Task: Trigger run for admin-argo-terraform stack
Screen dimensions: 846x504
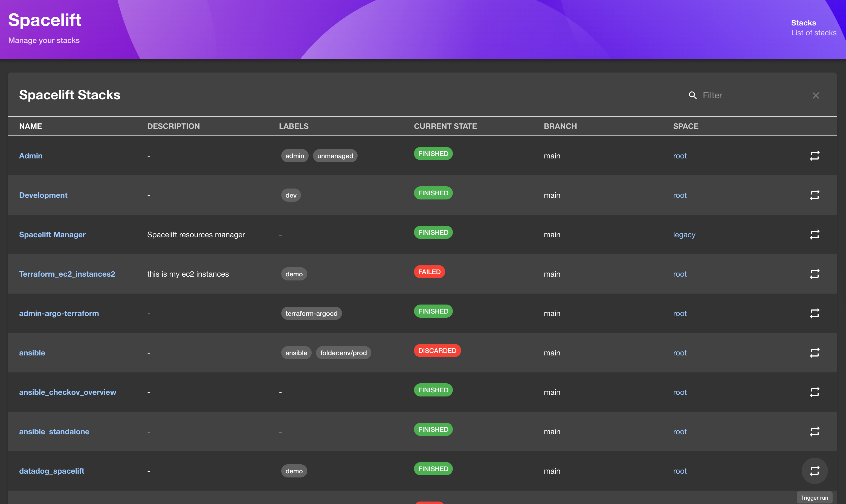Action: click(x=815, y=313)
